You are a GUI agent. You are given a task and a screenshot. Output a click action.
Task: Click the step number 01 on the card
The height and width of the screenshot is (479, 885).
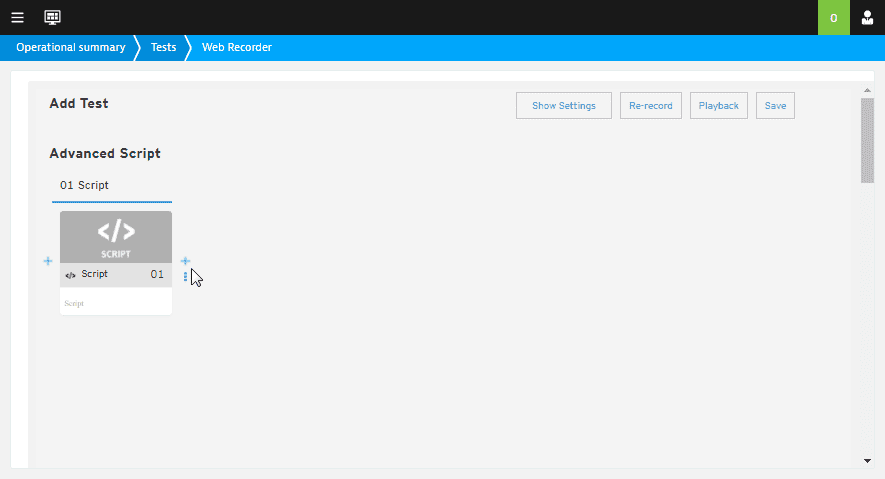point(157,274)
